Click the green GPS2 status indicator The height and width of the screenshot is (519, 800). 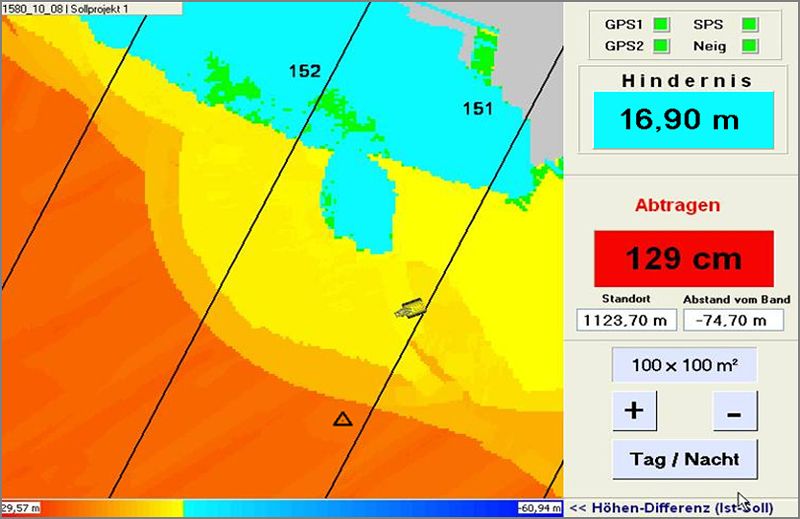click(x=660, y=46)
